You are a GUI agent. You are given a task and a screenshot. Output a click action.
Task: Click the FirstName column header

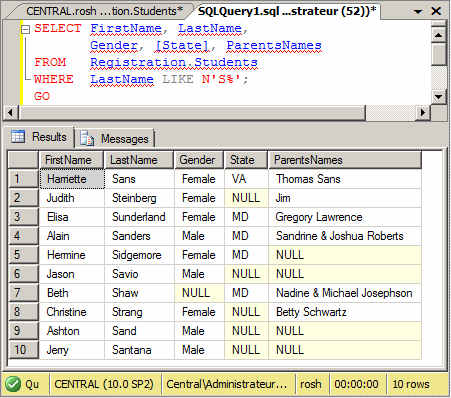tap(71, 160)
